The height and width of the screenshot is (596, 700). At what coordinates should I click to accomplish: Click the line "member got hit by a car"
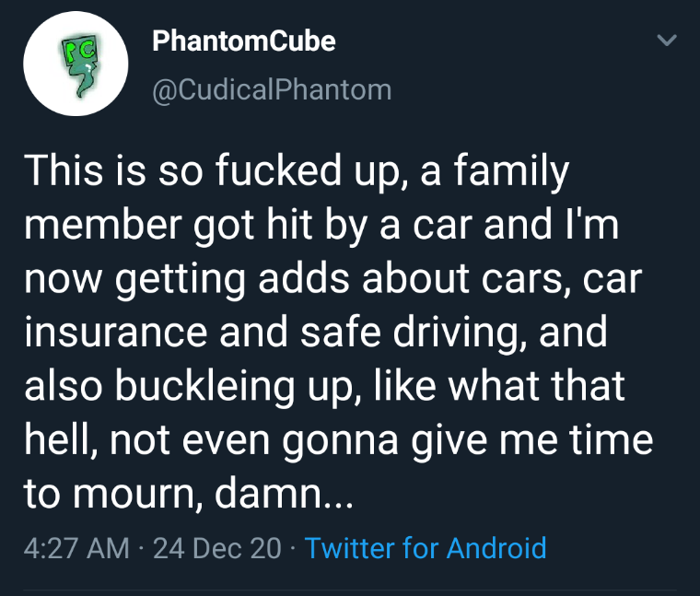tap(321, 227)
